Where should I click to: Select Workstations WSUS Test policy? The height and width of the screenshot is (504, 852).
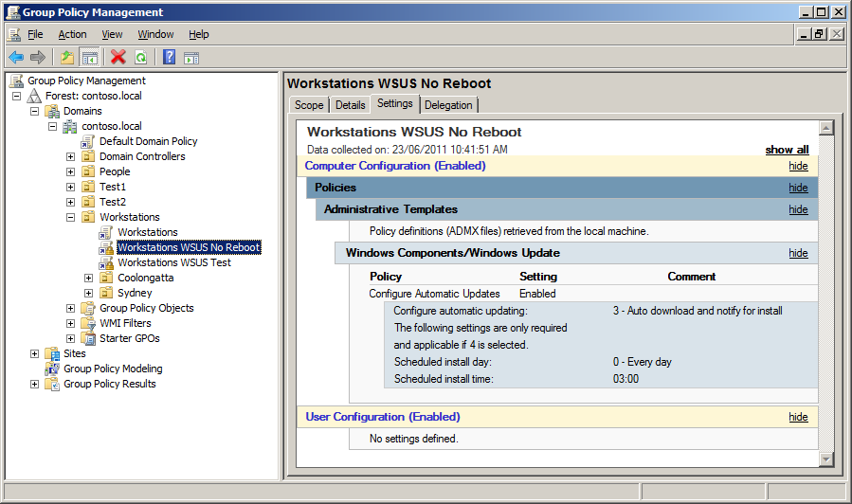click(173, 262)
